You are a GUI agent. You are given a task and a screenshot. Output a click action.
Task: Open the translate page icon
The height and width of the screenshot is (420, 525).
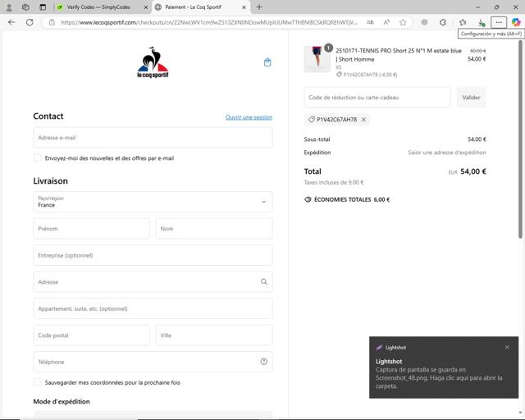(x=370, y=22)
